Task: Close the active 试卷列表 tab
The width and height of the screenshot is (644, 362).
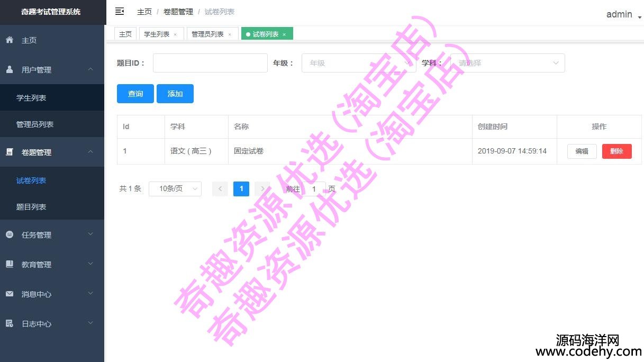Action: 284,34
